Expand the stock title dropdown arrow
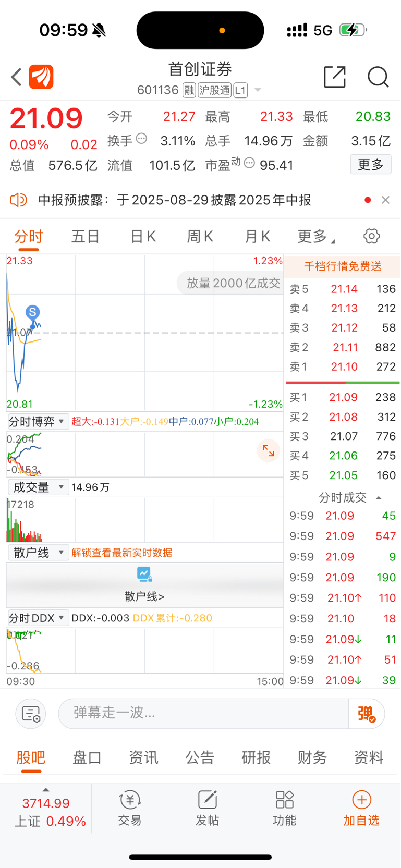Image resolution: width=401 pixels, height=868 pixels. coord(258,90)
